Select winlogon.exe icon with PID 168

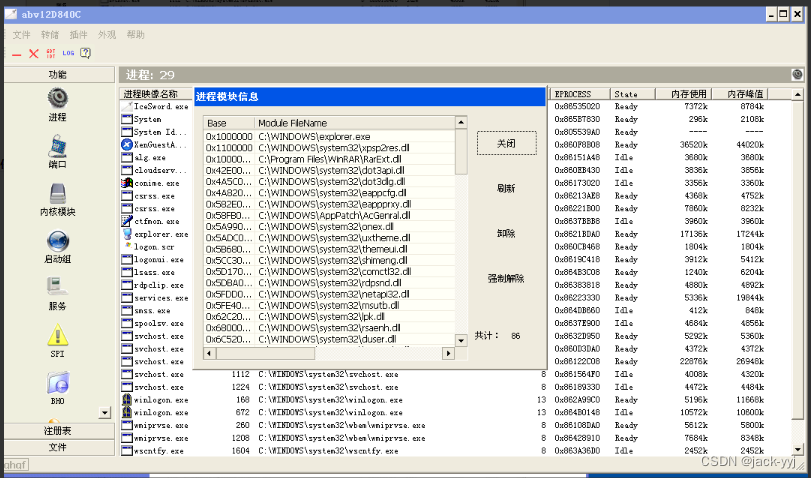coord(127,400)
